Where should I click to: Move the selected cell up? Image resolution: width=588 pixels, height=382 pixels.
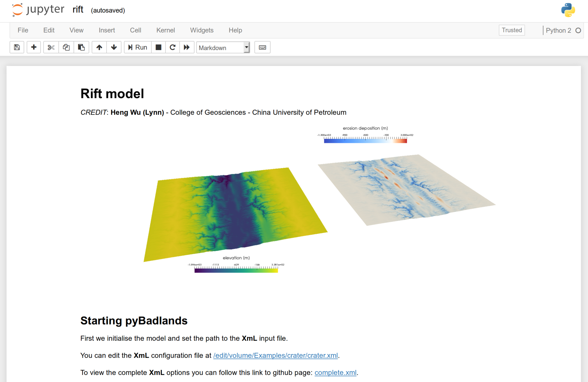click(x=99, y=47)
